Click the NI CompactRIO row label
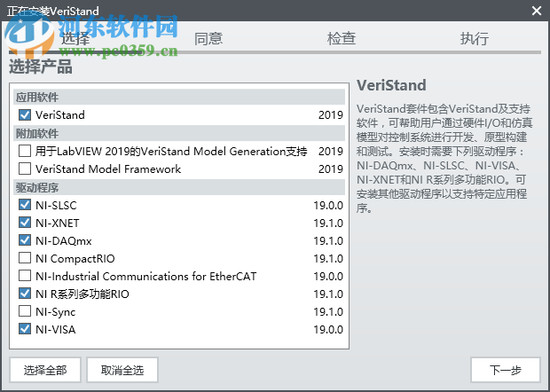550x392 pixels. coord(75,259)
